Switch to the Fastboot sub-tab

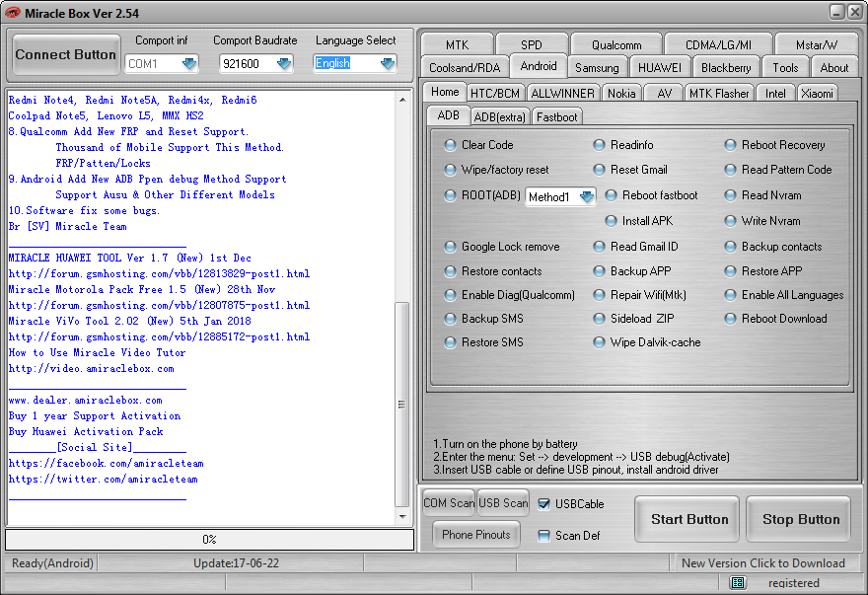[x=556, y=117]
